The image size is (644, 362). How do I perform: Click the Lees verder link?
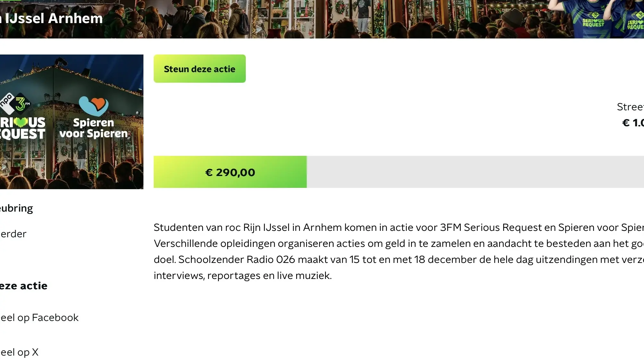point(13,234)
